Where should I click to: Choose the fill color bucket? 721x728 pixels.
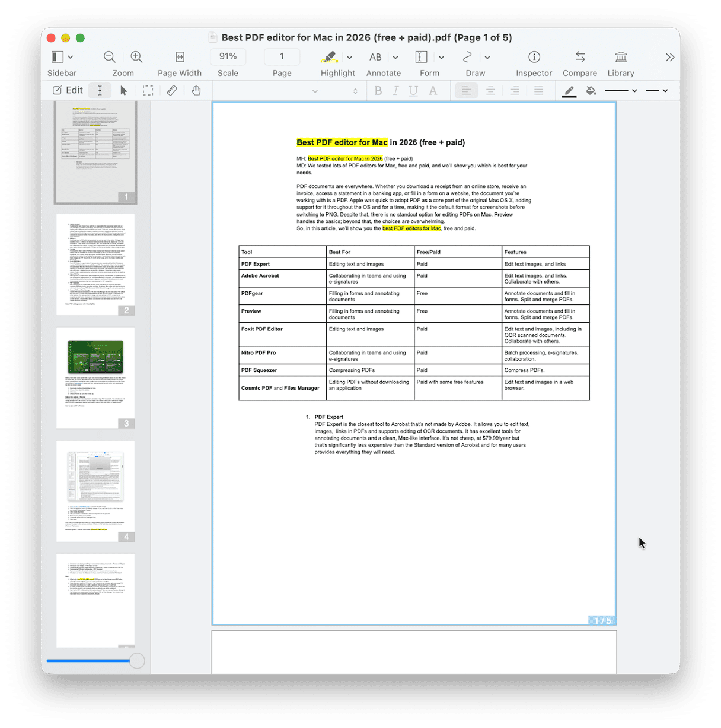591,91
